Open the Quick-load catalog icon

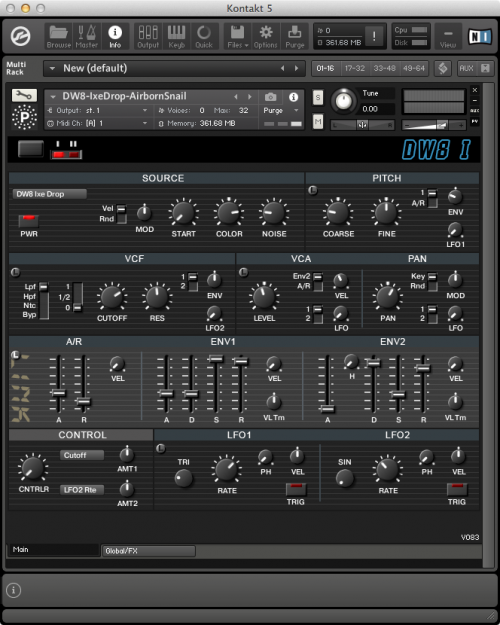tap(204, 36)
